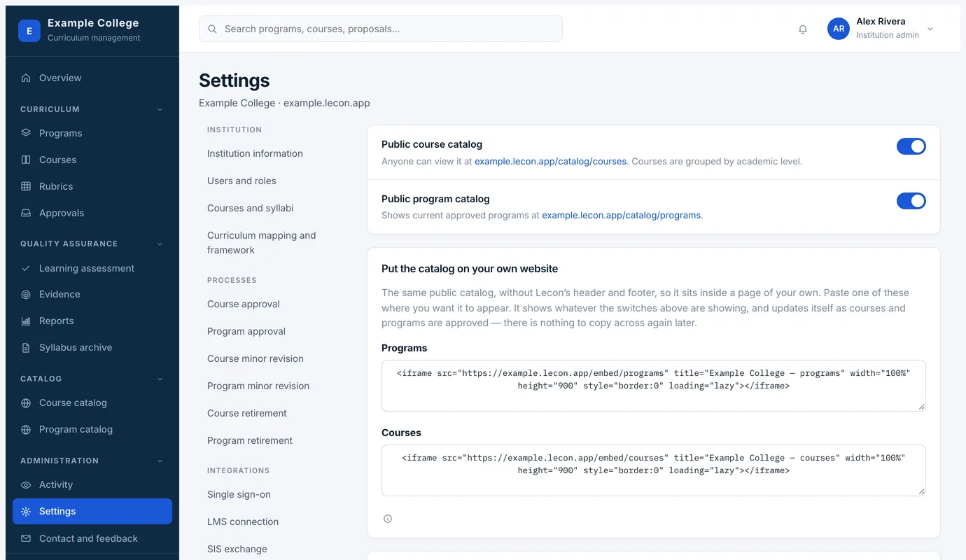Image resolution: width=966 pixels, height=560 pixels.
Task: Collapse the Quality Assurance sidebar section
Action: [160, 244]
